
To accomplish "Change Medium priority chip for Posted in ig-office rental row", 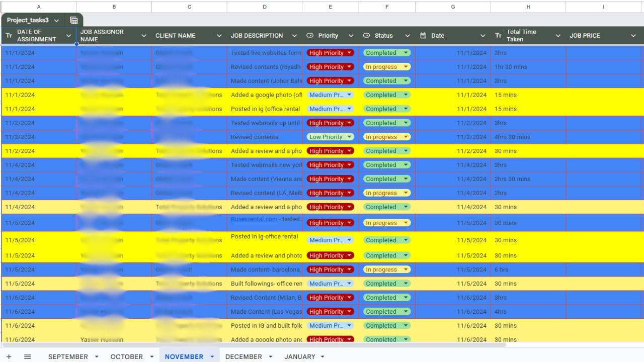I will click(331, 240).
